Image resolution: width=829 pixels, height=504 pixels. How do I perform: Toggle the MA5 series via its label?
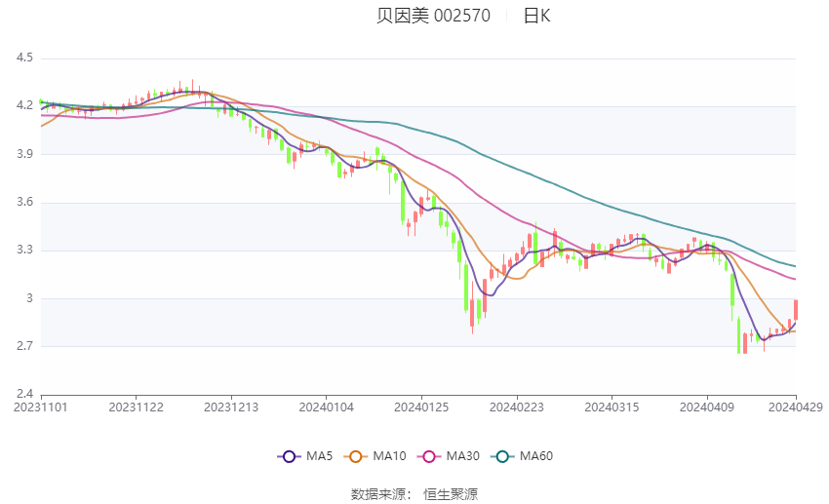[320, 456]
